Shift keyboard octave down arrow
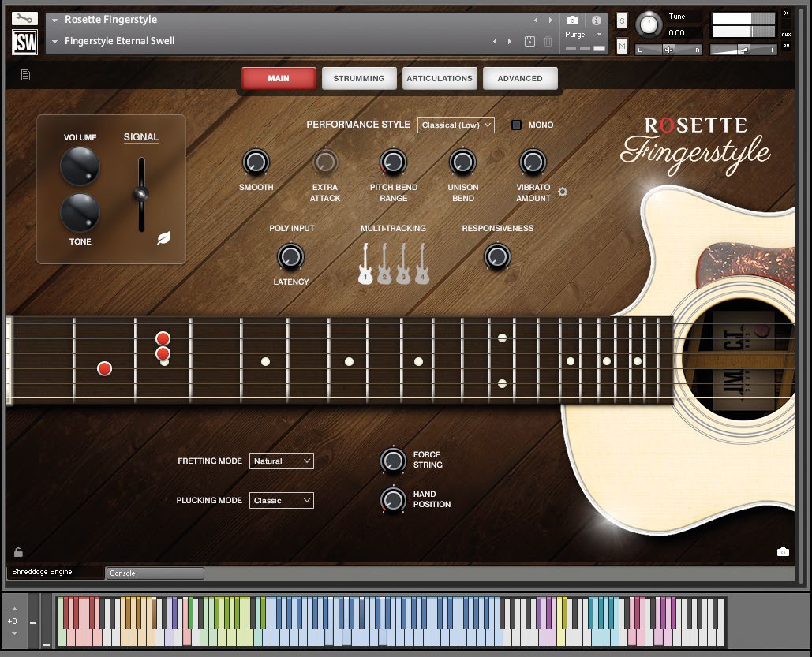 tap(14, 633)
